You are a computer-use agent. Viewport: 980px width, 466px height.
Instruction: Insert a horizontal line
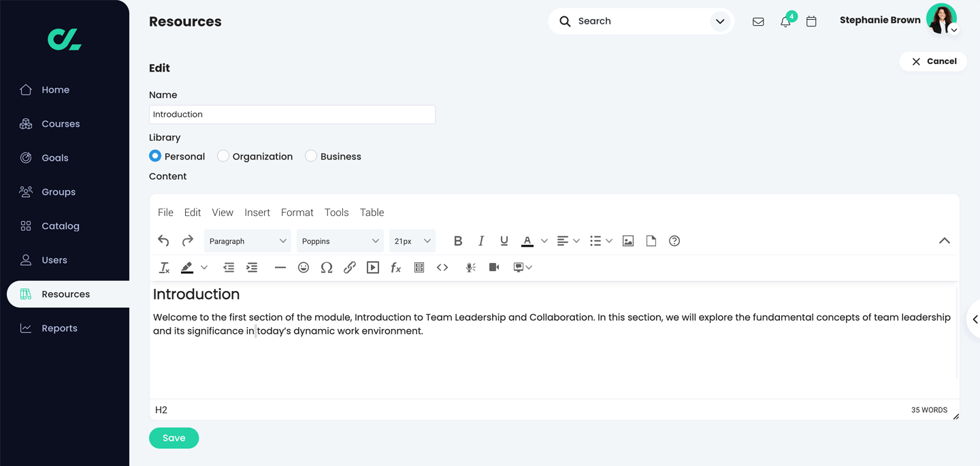coord(280,268)
